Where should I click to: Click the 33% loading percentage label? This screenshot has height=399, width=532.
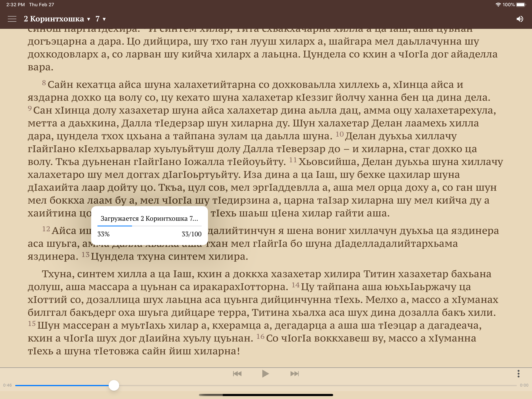tap(103, 234)
